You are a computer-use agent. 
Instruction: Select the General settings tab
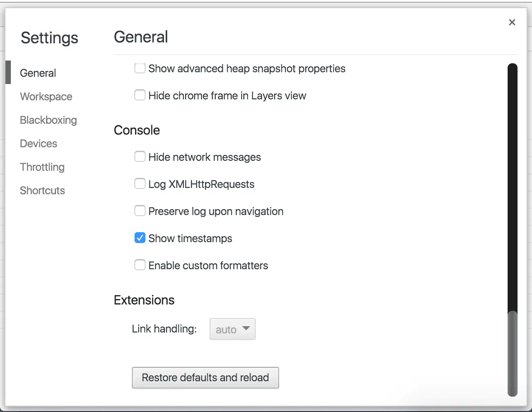(x=38, y=73)
